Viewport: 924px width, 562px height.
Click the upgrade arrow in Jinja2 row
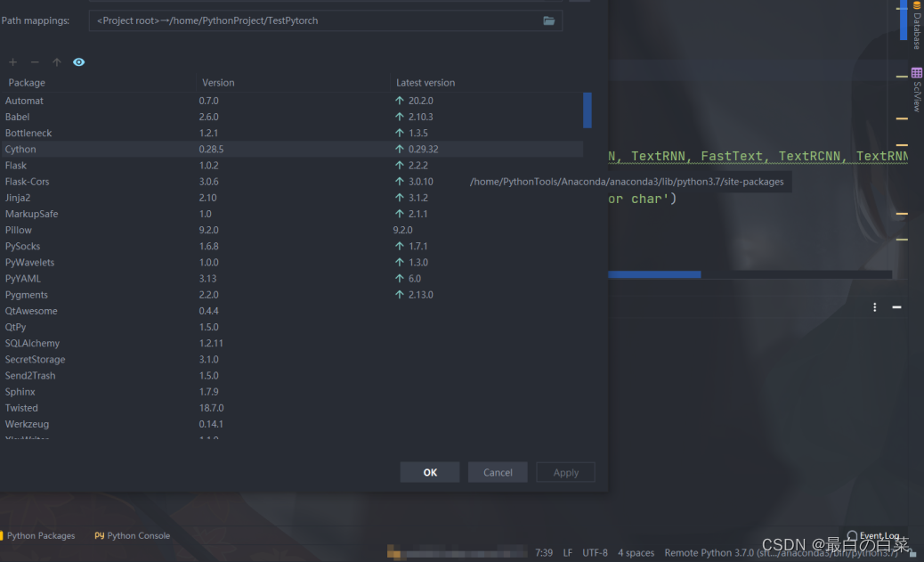click(x=400, y=198)
